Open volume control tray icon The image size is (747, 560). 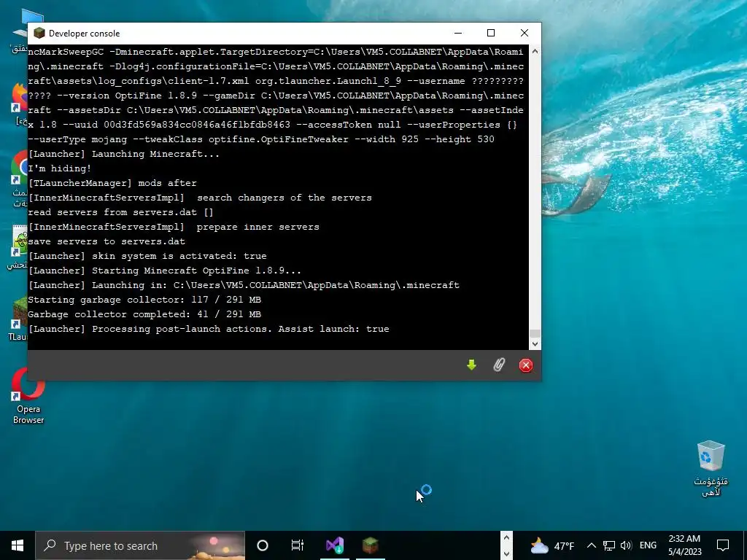626,545
